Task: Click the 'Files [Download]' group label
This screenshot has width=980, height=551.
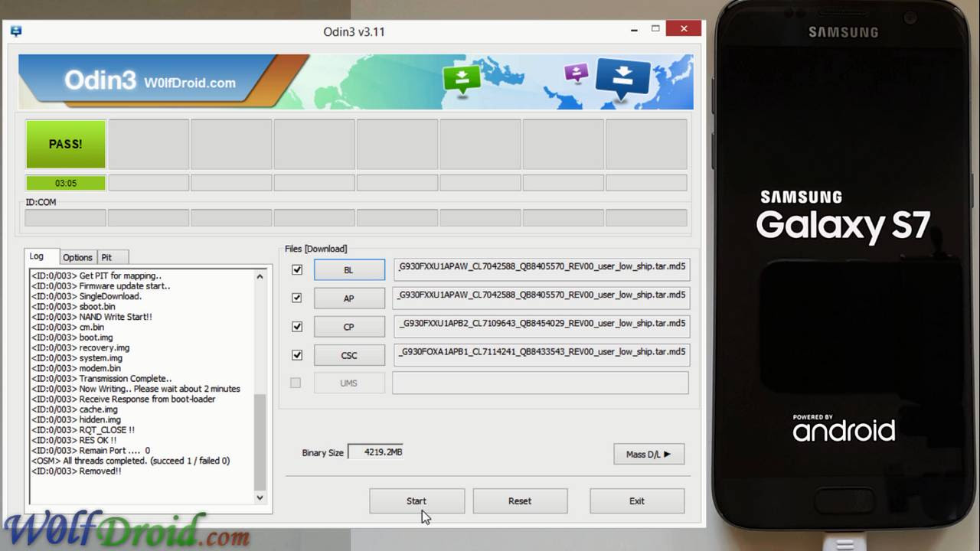Action: pos(315,249)
